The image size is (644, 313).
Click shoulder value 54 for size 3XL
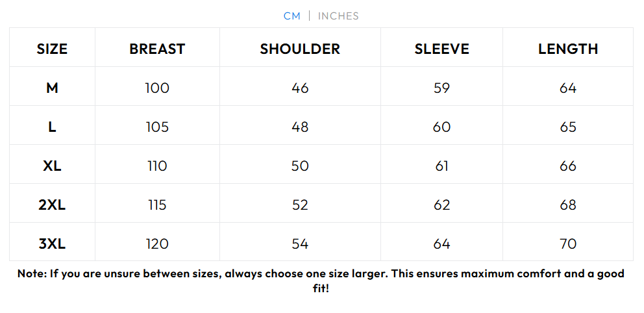[300, 244]
